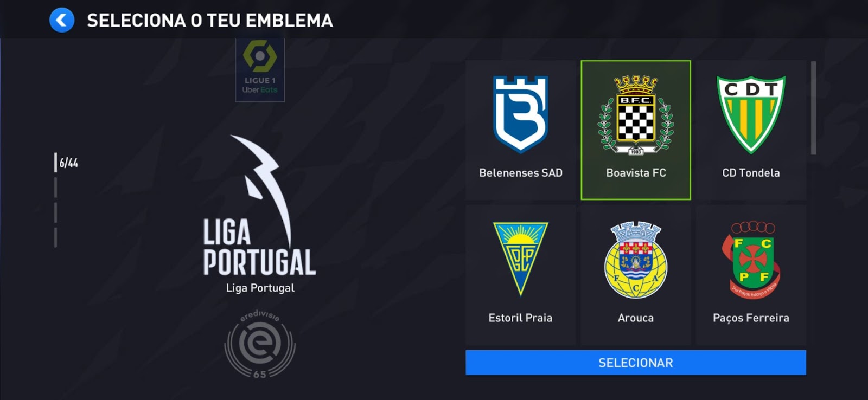868x400 pixels.
Task: Confirm with the SELECIONAR button
Action: tap(636, 363)
